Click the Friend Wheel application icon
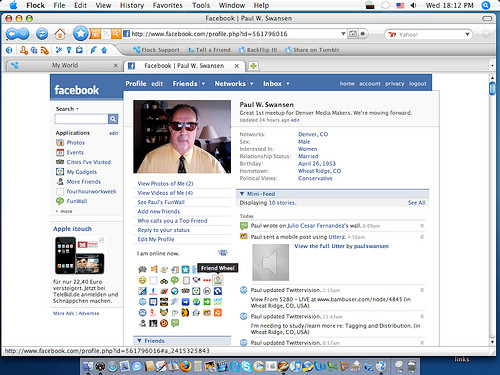The height and width of the screenshot is (375, 500). pos(218,280)
